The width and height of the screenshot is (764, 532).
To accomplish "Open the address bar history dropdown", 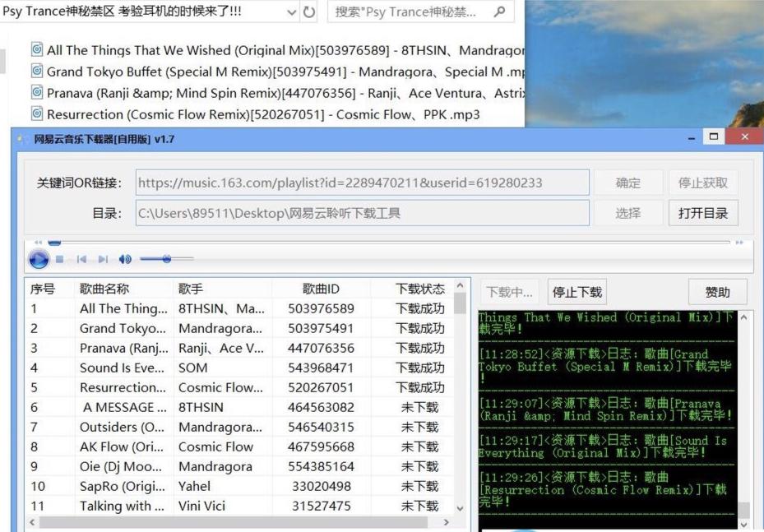I will click(x=292, y=12).
